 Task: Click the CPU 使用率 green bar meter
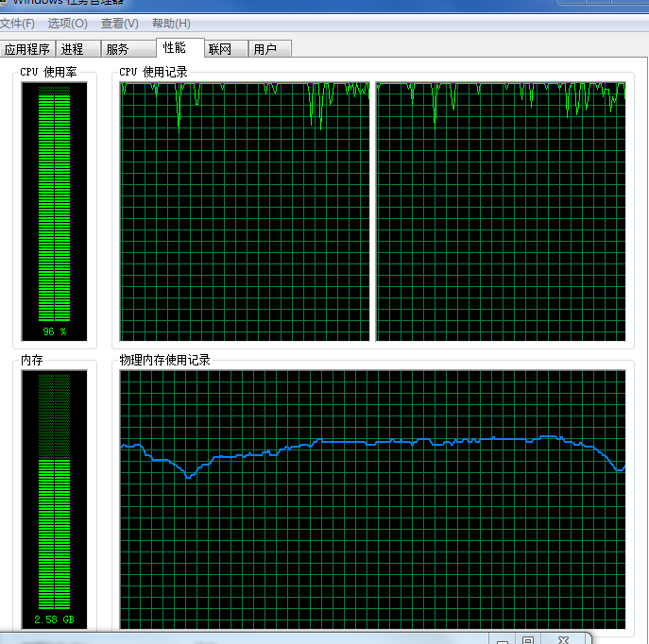click(x=54, y=204)
